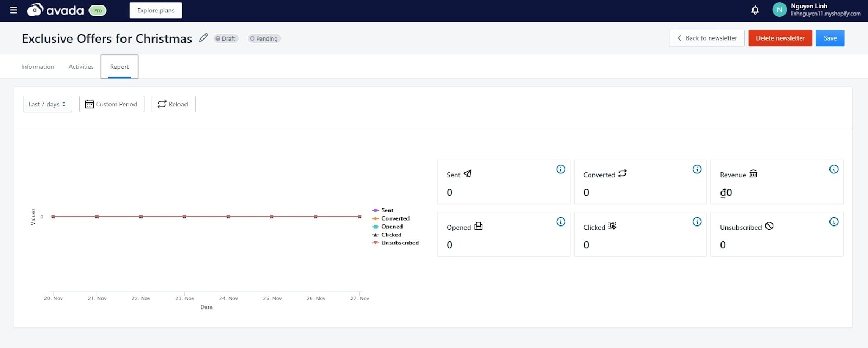Hide the Unsubscribed series in chart legend
The height and width of the screenshot is (348, 868).
click(x=399, y=243)
